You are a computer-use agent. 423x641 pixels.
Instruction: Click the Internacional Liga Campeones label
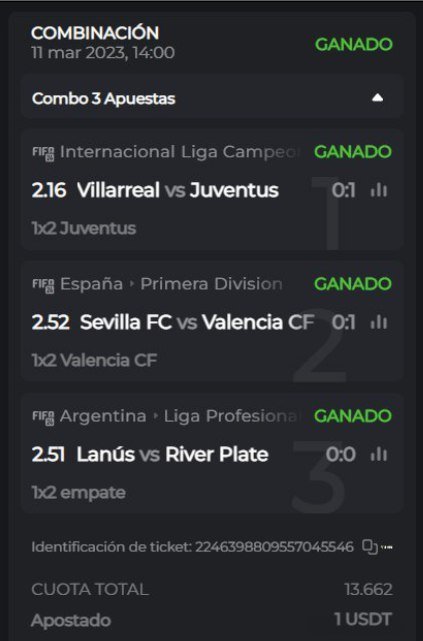coord(180,152)
